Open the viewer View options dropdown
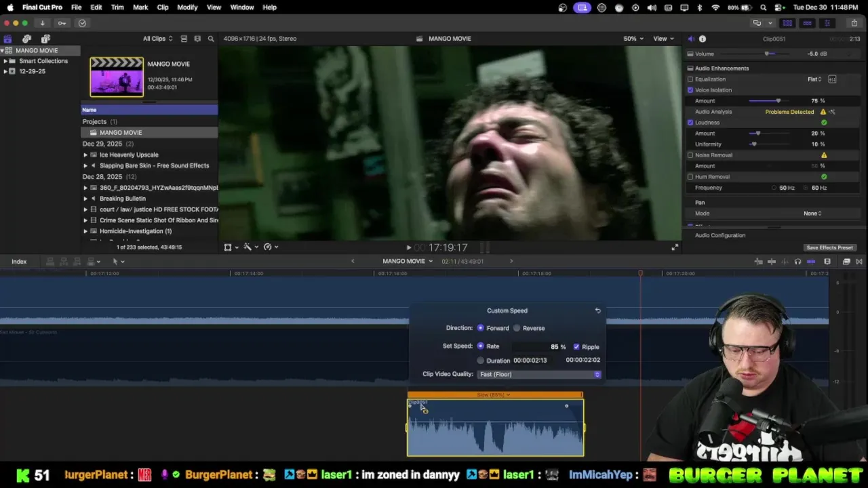The width and height of the screenshot is (868, 488). click(664, 39)
